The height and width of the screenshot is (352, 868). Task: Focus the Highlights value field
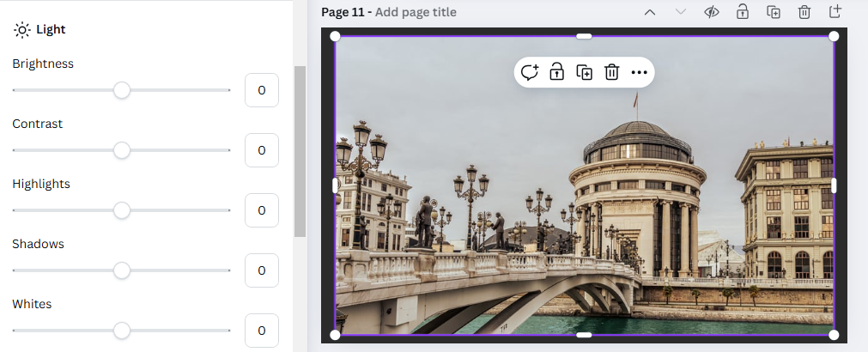[262, 210]
